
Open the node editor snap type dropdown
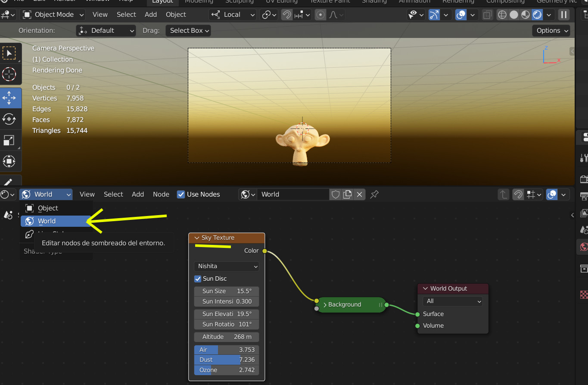coord(534,194)
